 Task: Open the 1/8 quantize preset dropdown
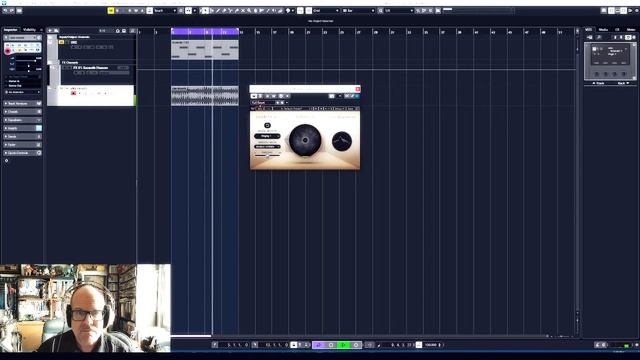(398, 11)
